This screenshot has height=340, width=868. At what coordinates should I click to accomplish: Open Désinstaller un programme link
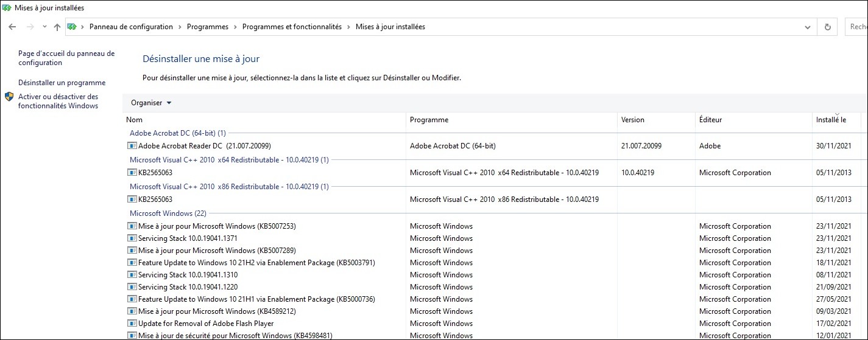click(62, 83)
